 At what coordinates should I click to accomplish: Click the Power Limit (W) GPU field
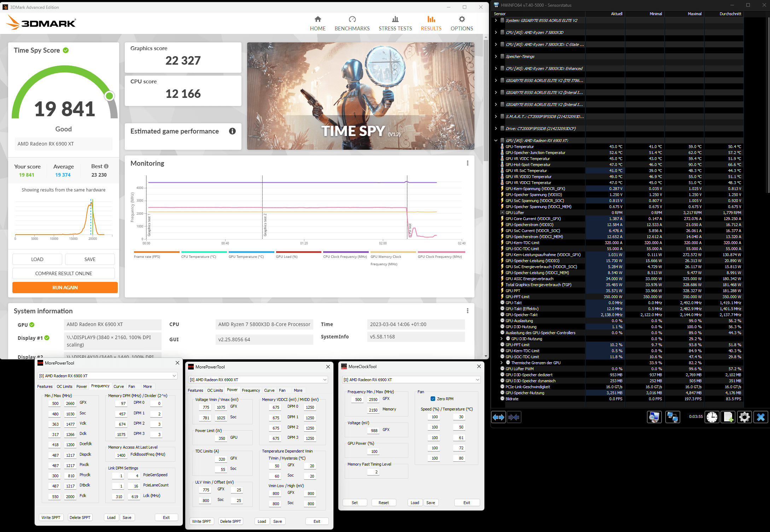(x=222, y=438)
